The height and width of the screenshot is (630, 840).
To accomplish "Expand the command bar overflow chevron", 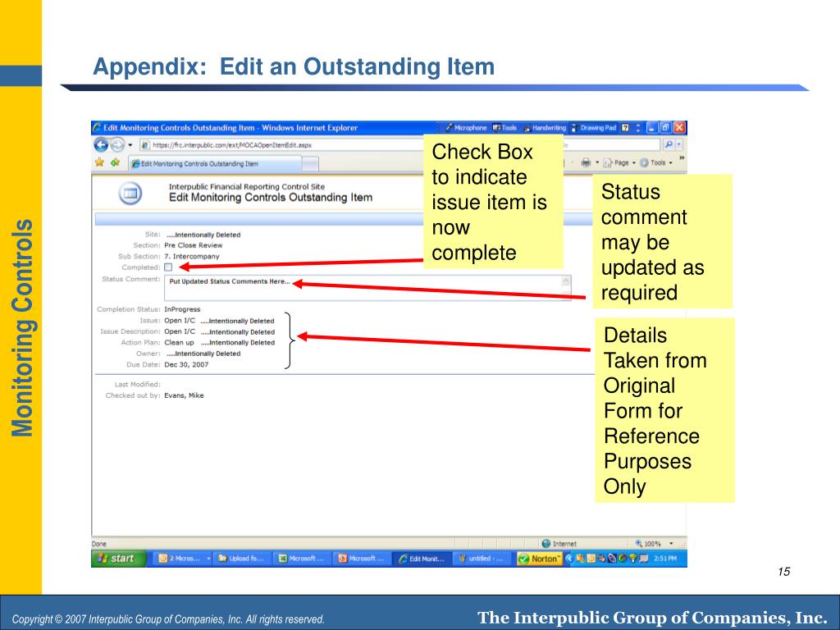I will tap(682, 158).
